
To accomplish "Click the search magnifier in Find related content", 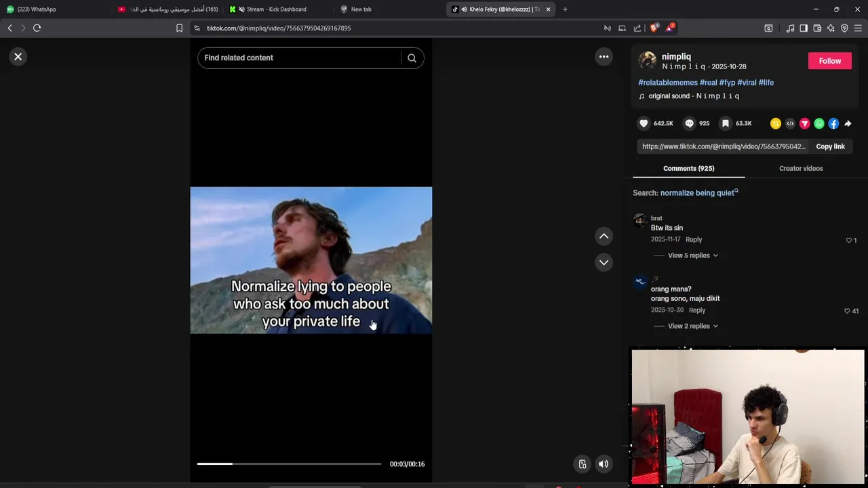I will tap(412, 58).
